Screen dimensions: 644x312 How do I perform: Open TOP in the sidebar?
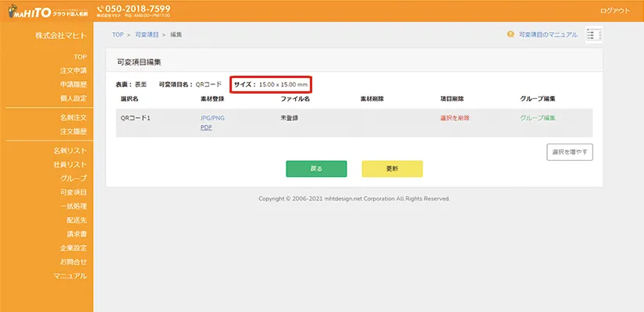point(80,57)
